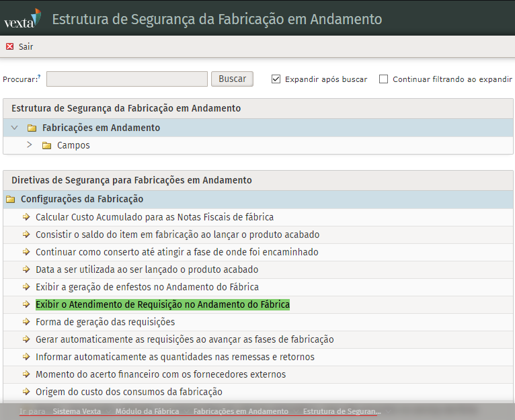Click the red Sair exit icon
This screenshot has height=420, width=515.
(x=9, y=47)
